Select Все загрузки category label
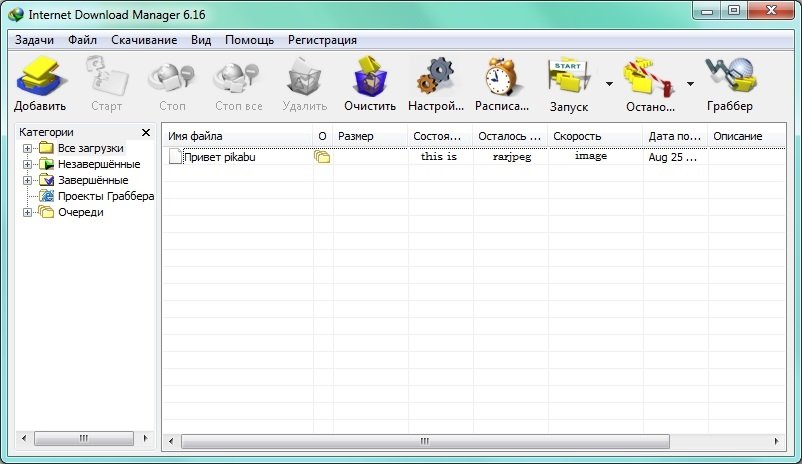The image size is (802, 464). [x=91, y=148]
